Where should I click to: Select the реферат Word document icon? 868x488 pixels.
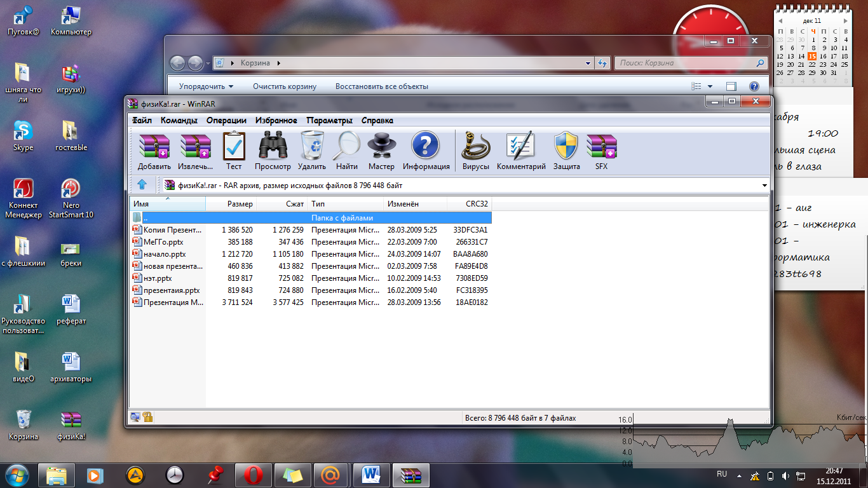point(71,309)
